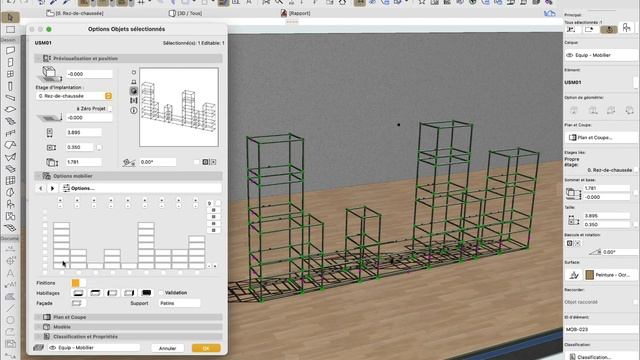Choose the third Habillages cladding icon

pos(112,293)
